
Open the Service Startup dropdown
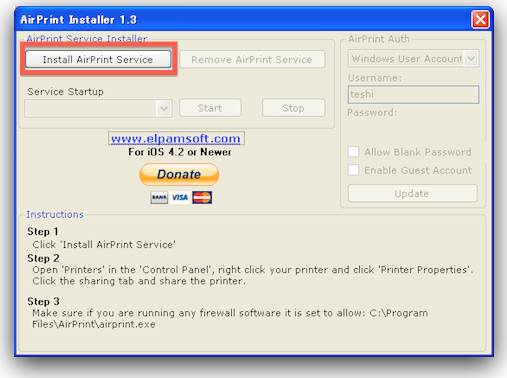pos(98,108)
